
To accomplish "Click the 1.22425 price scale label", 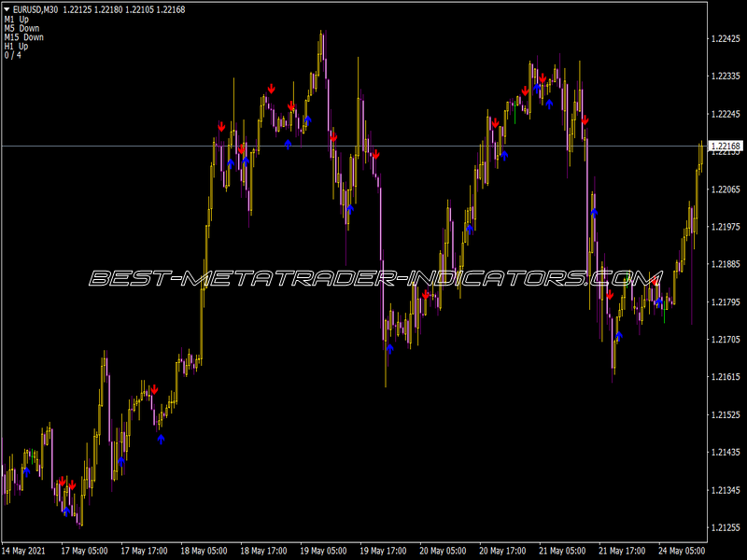I will 726,39.
